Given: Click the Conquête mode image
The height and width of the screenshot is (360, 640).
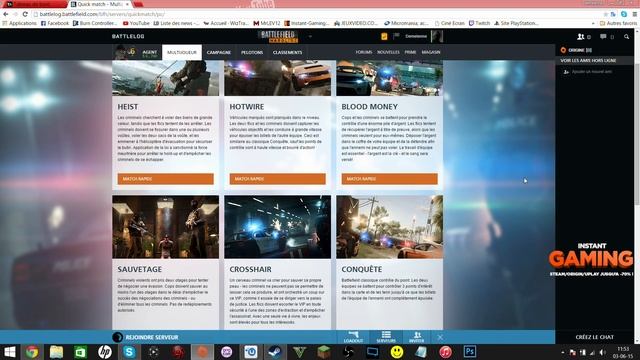Looking at the screenshot, I should [x=389, y=227].
